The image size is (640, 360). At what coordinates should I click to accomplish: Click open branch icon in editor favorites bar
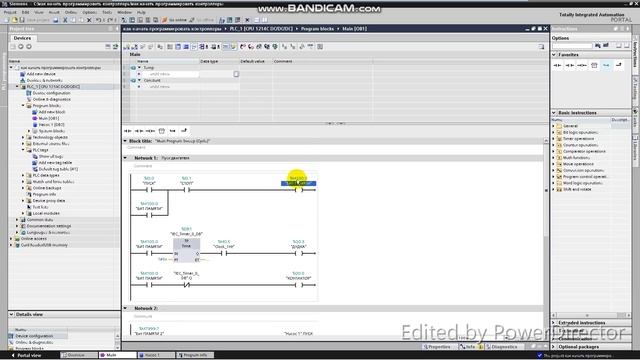click(173, 131)
